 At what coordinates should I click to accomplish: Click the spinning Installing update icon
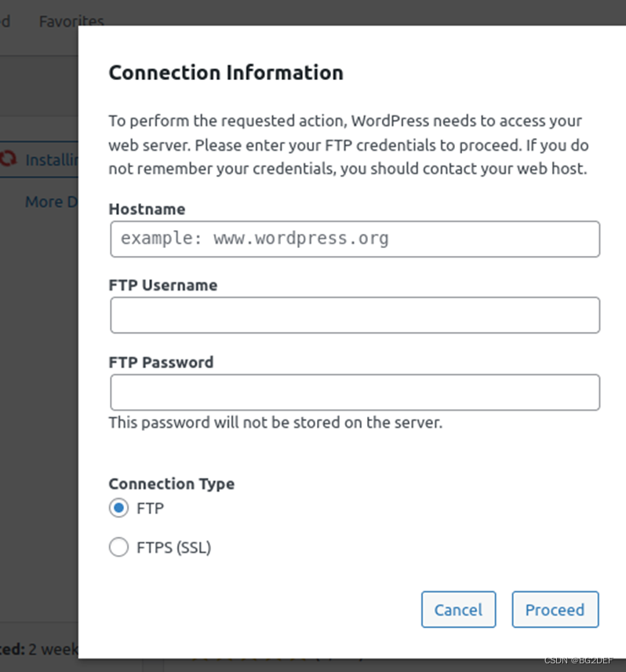tap(9, 159)
